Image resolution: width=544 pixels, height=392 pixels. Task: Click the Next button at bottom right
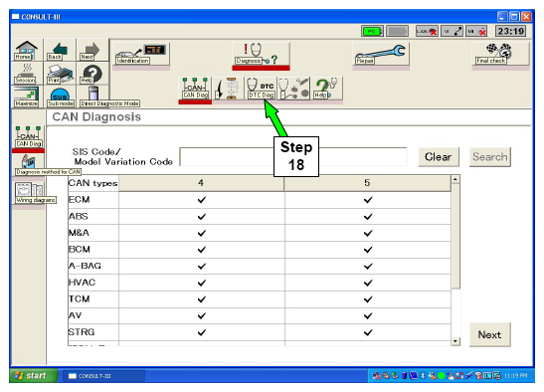click(x=489, y=334)
